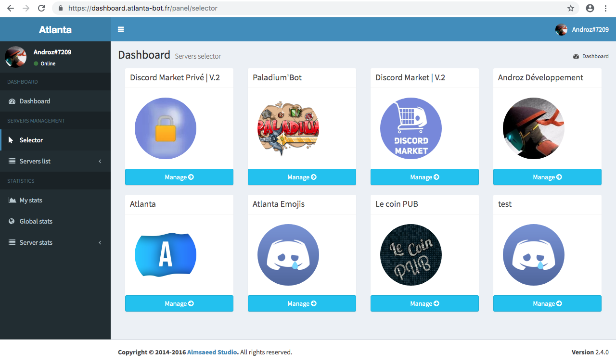
Task: Click Manage under the Discord Market shopping cart logo
Action: [424, 177]
